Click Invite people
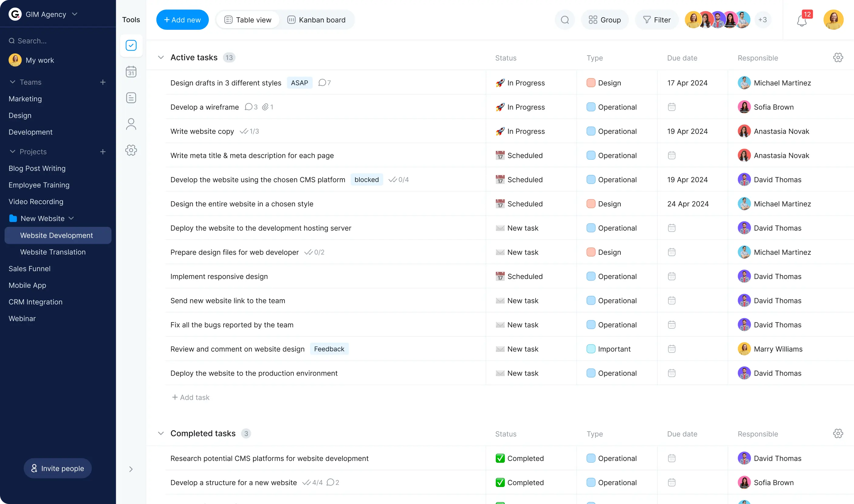Viewport: 854px width, 504px height. [57, 468]
